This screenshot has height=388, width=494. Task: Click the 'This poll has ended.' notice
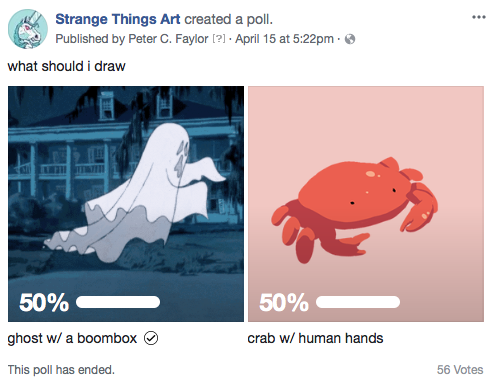point(61,370)
